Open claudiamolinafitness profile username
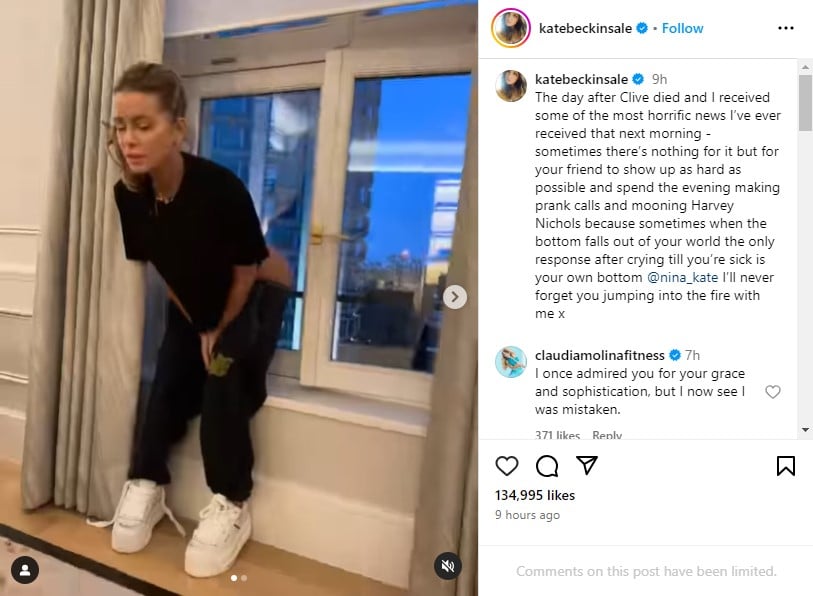Viewport: 813px width, 596px height. [x=600, y=355]
